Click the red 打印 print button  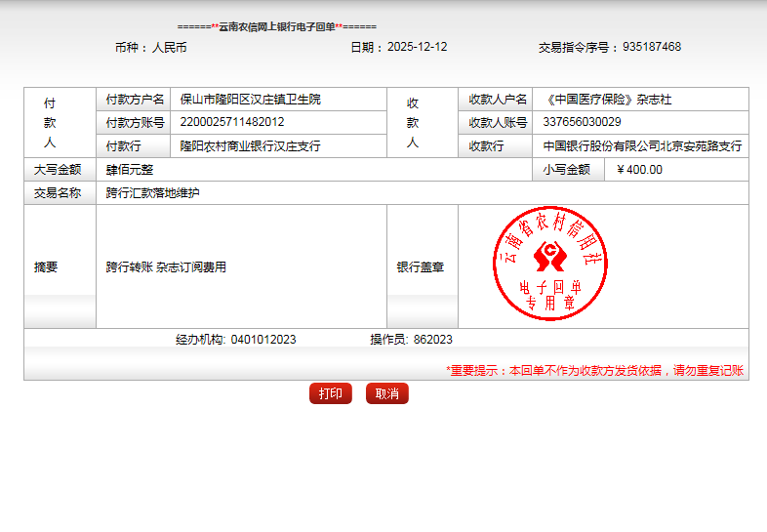[331, 393]
